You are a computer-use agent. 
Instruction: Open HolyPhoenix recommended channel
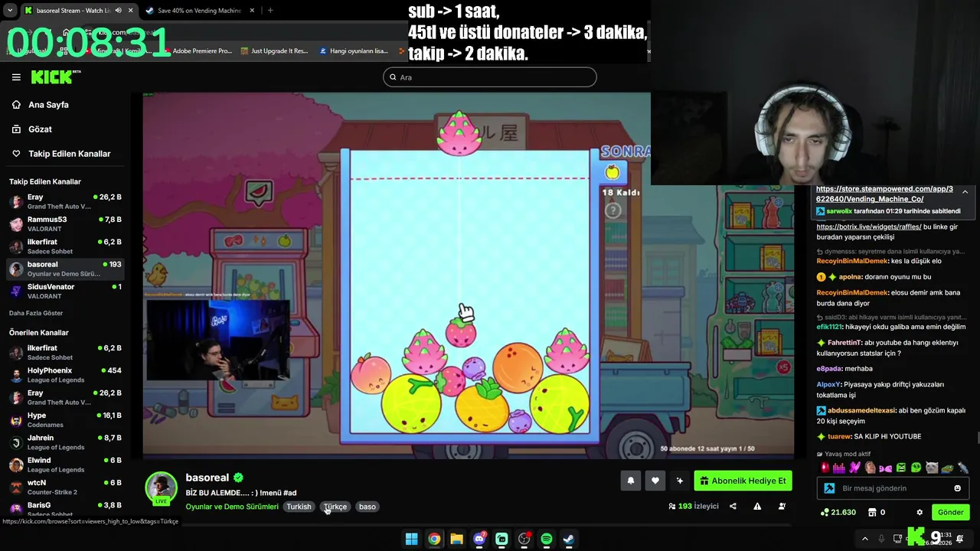pyautogui.click(x=65, y=375)
